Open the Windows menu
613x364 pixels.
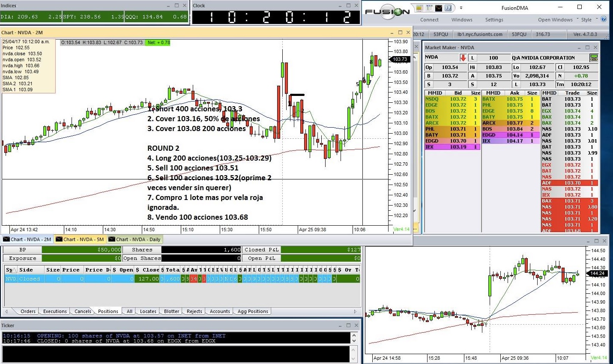click(462, 20)
